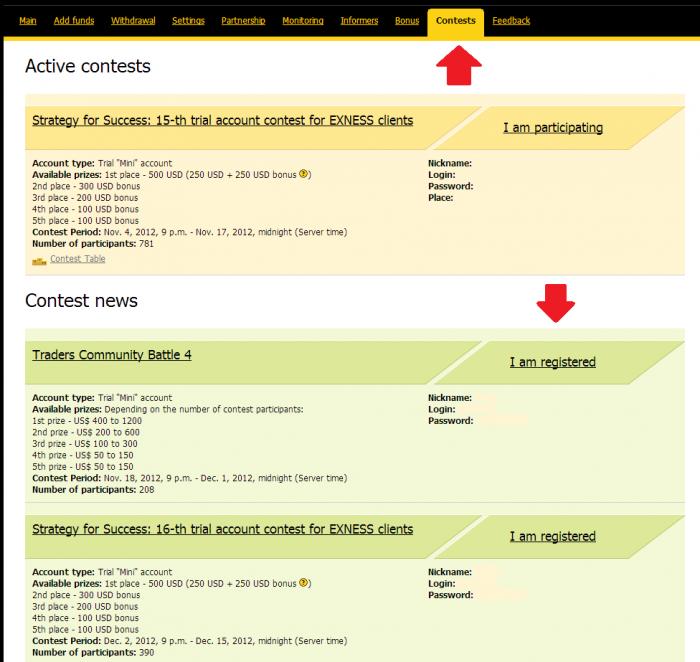This screenshot has height=662, width=700.
Task: Open the Informers tab
Action: pyautogui.click(x=359, y=21)
